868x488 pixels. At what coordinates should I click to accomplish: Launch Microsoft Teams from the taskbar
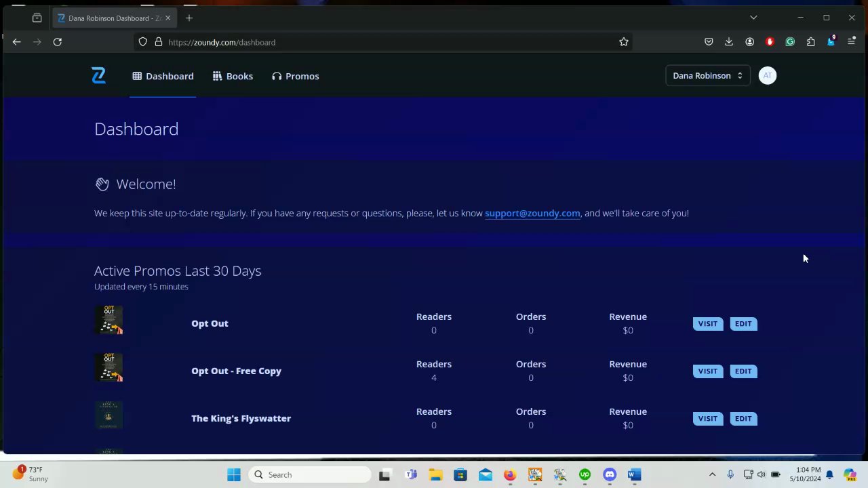tap(411, 474)
